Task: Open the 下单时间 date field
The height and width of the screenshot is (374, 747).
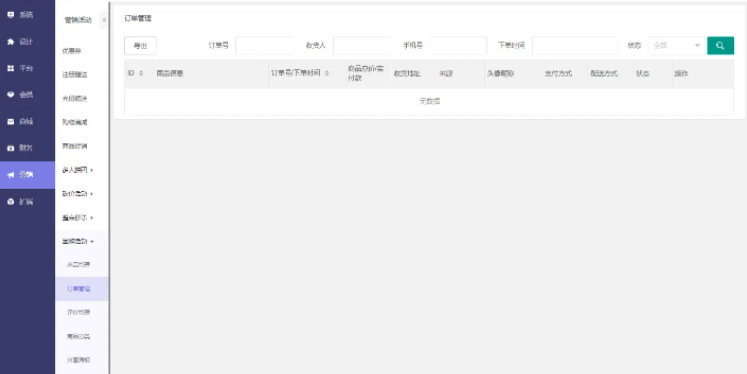Action: pos(575,46)
